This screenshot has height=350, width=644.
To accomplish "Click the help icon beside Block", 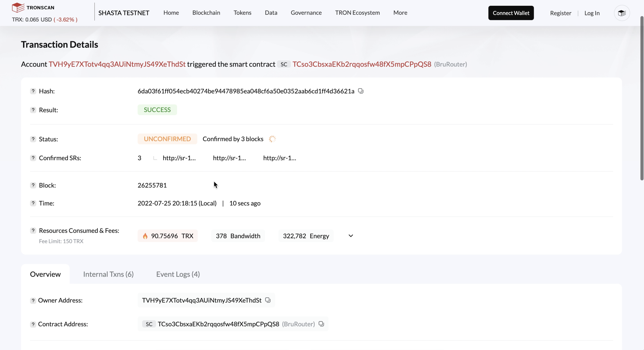I will (33, 185).
